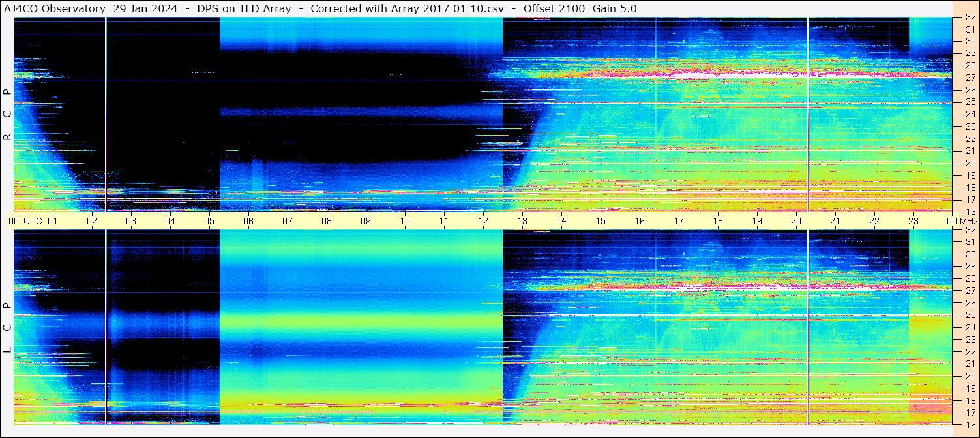
Task: Select hour 22 on the time axis
Action: click(874, 221)
